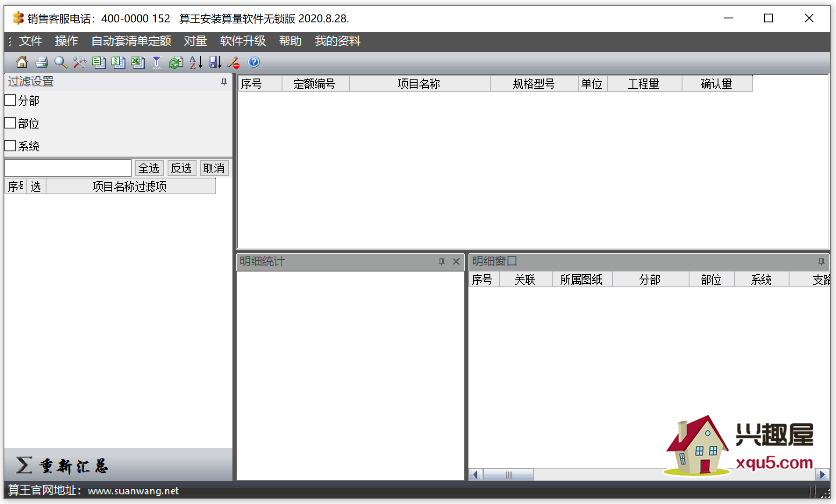Screen dimensions: 836x504
Task: Close the 明细统计 panel
Action: pos(456,261)
